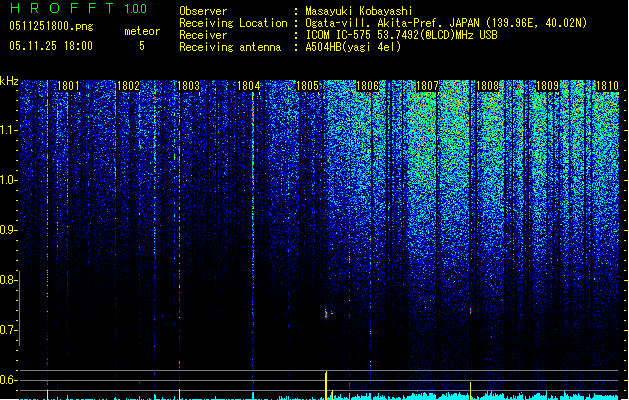Select the file name 0511251800.png
629x400 pixels.
click(51, 26)
